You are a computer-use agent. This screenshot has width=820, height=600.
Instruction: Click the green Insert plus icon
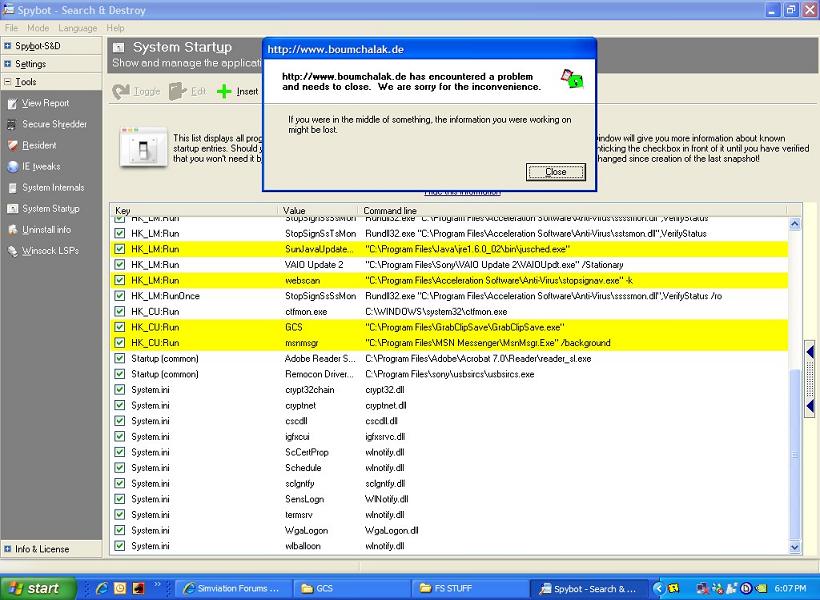(224, 91)
